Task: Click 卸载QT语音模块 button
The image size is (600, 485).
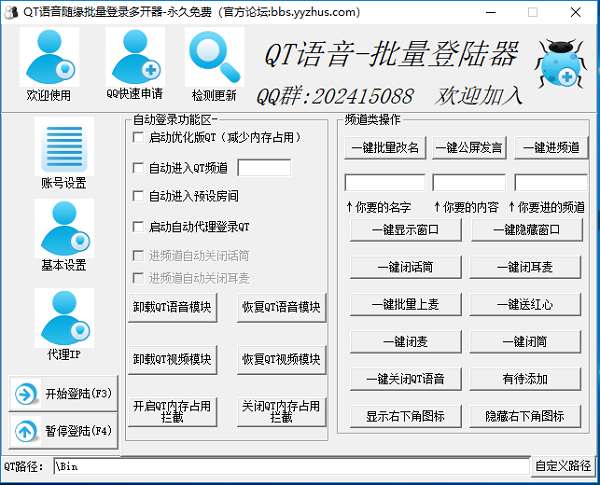Action: [x=172, y=307]
